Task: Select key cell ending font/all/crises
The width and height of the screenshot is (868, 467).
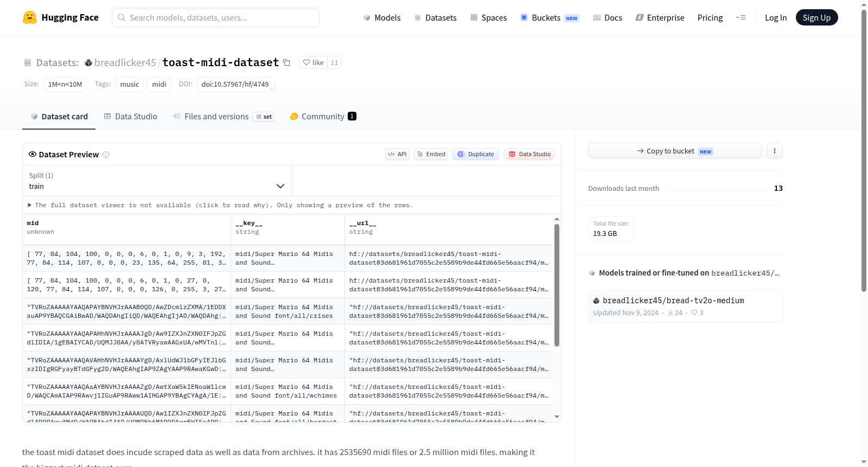Action: point(288,311)
